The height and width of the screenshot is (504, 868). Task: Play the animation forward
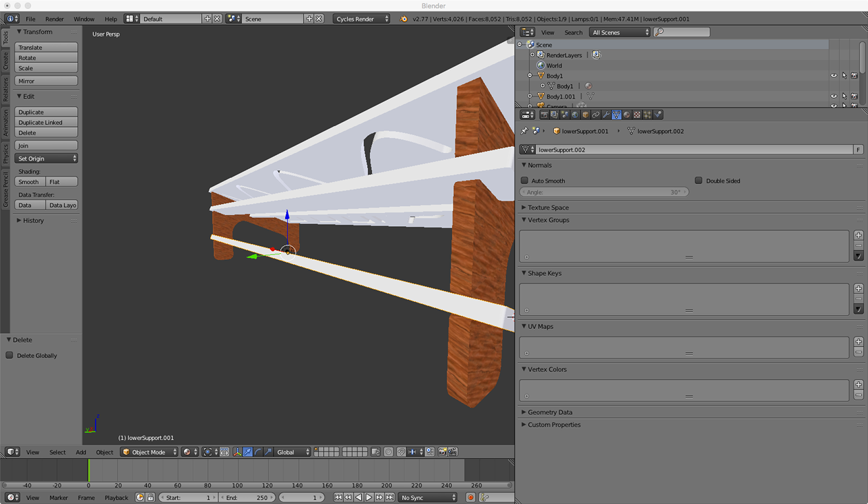tap(369, 497)
